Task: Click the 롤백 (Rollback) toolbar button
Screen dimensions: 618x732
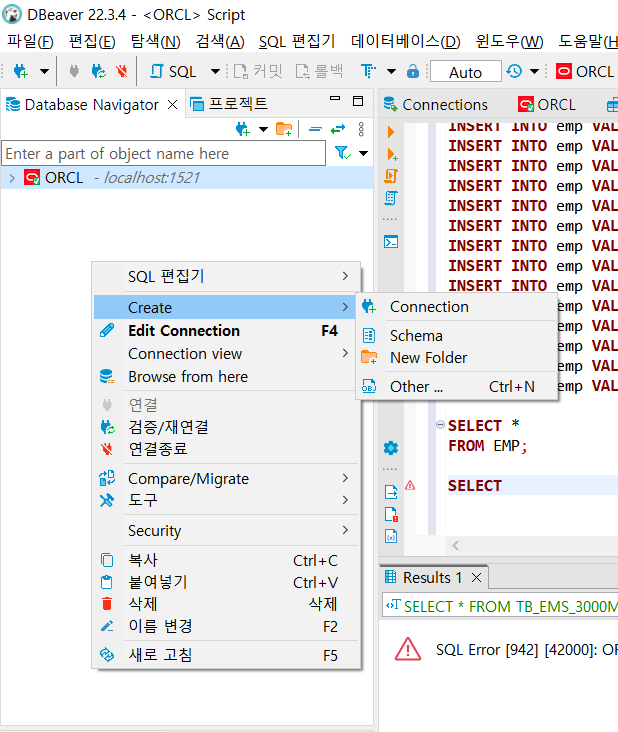Action: 320,71
